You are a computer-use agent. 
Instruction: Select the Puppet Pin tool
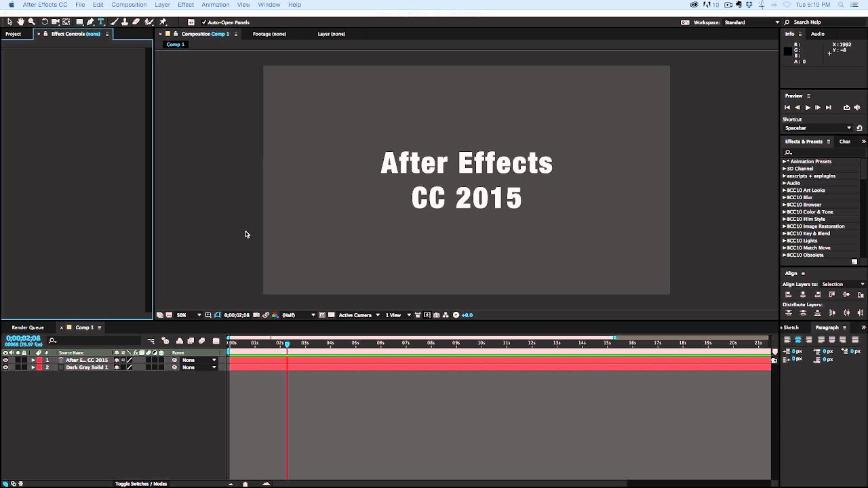point(163,22)
